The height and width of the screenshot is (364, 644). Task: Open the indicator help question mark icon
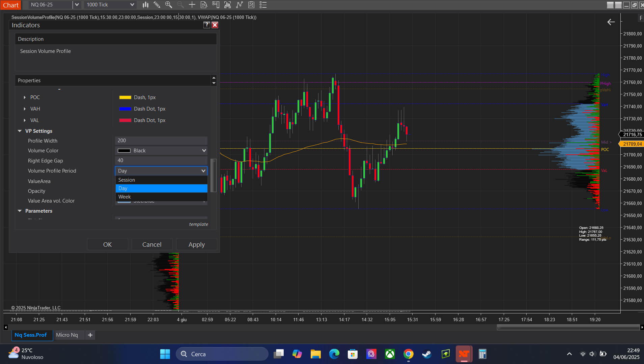pos(206,25)
